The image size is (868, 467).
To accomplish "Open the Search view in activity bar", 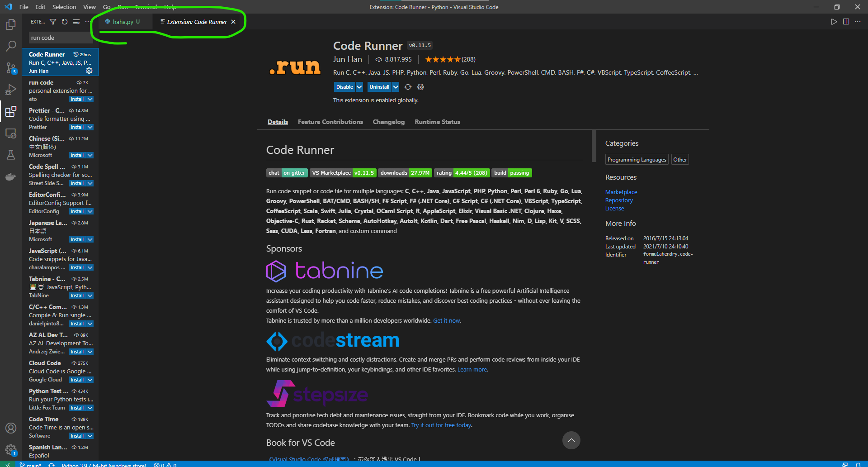I will pos(11,46).
